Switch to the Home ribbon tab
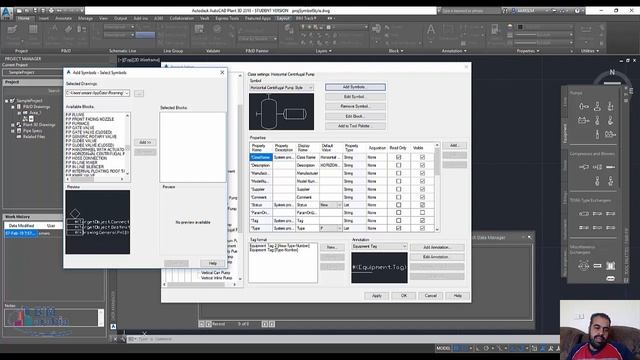Image resolution: width=640 pixels, height=360 pixels. 23,18
